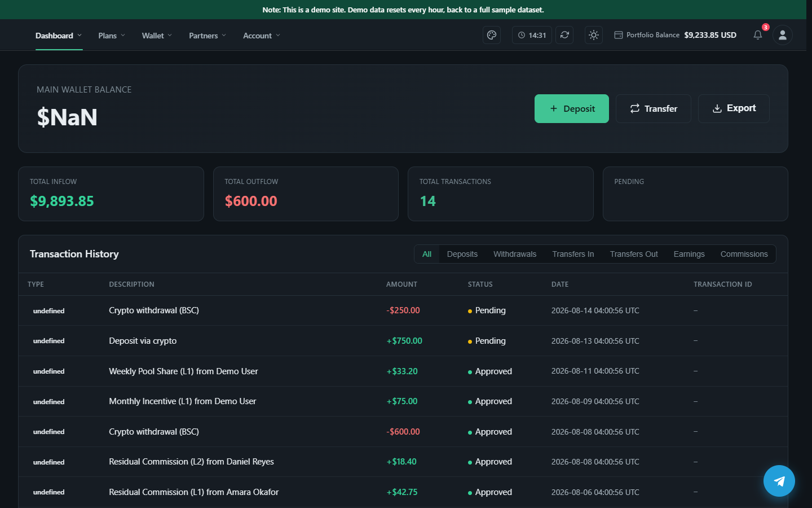Click the +$75.00 amount
812x508 pixels.
point(402,401)
